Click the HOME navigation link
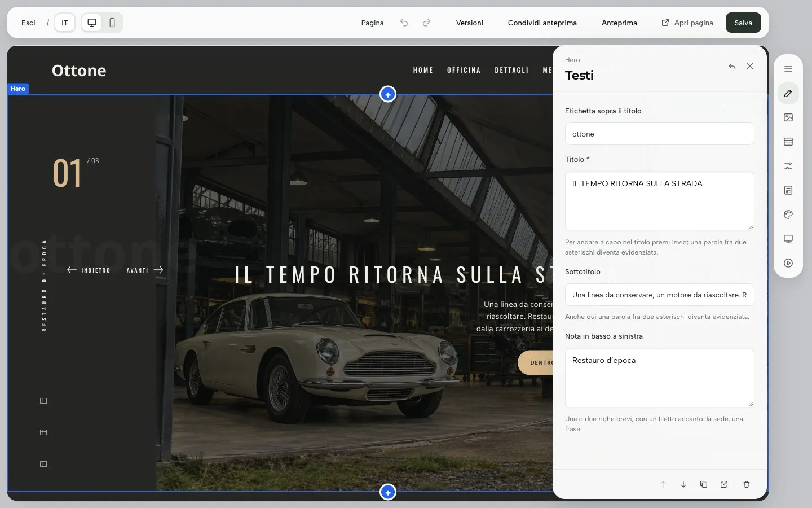 pyautogui.click(x=423, y=71)
